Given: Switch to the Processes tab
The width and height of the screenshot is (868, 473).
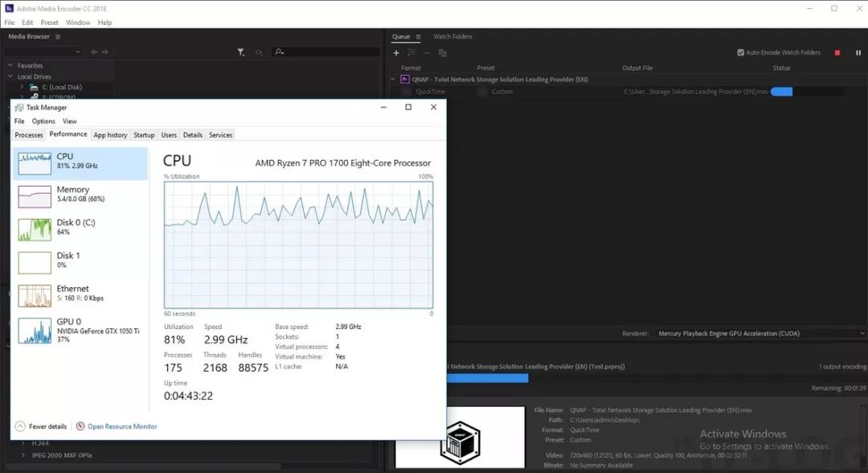Looking at the screenshot, I should [29, 135].
